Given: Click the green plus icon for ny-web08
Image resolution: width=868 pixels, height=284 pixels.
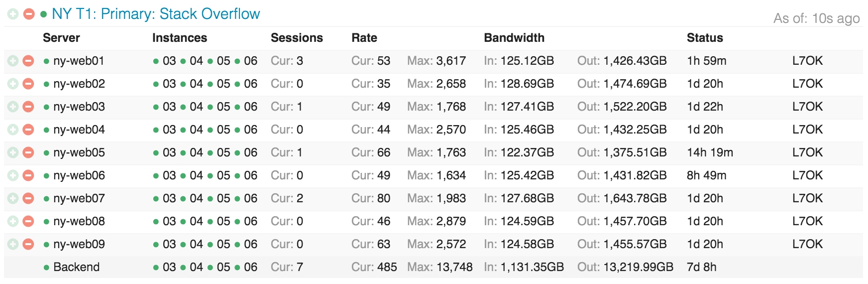Looking at the screenshot, I should tap(13, 221).
